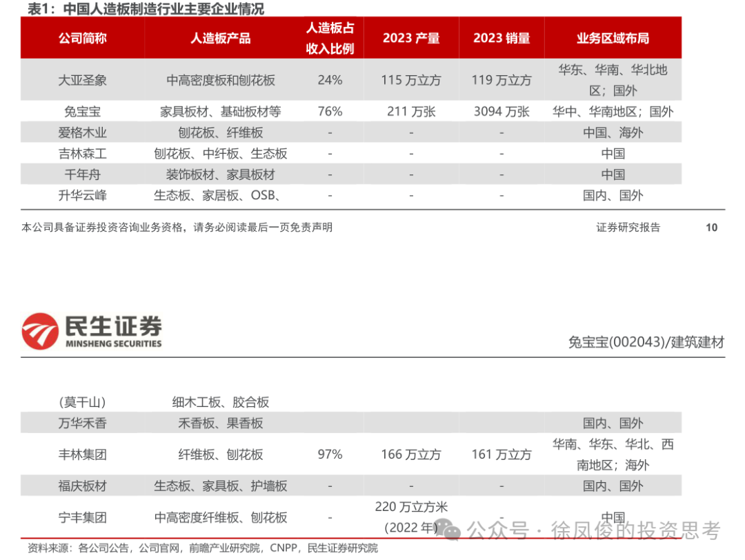Click the page number 10
The height and width of the screenshot is (560, 745).
pyautogui.click(x=711, y=228)
